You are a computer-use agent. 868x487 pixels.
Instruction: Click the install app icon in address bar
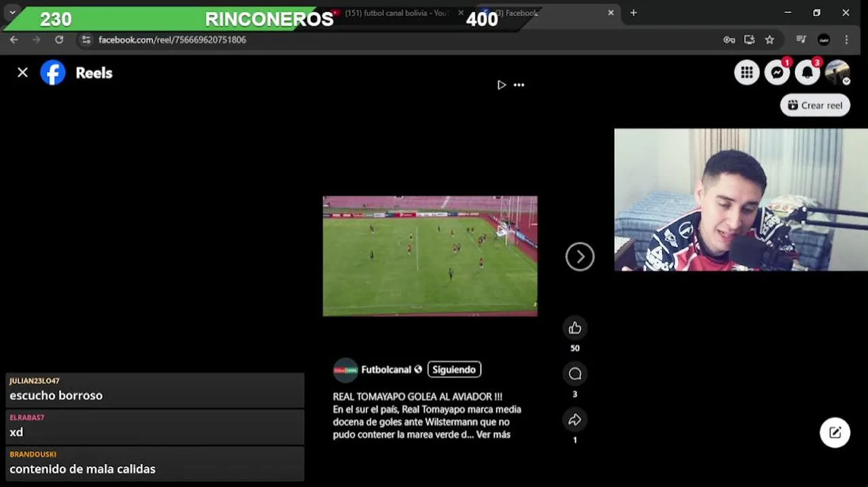coord(749,40)
